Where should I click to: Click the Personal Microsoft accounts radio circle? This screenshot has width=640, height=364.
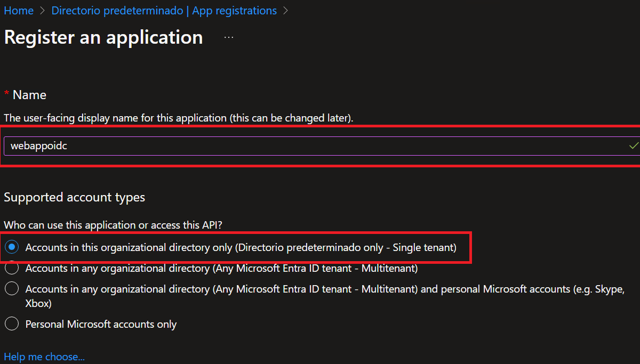coord(12,323)
